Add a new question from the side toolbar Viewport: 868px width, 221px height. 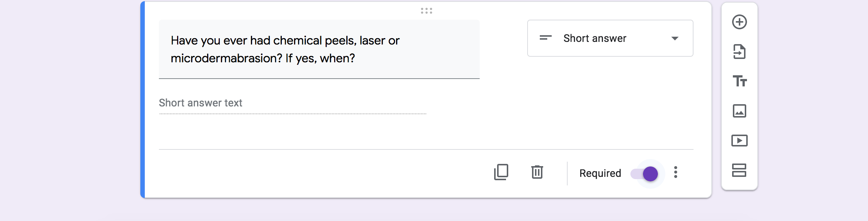tap(739, 22)
